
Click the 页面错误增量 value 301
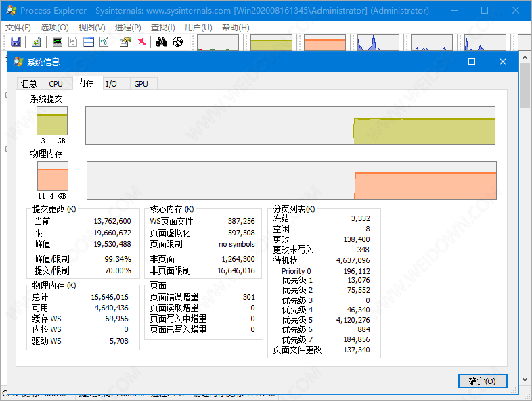(x=249, y=297)
